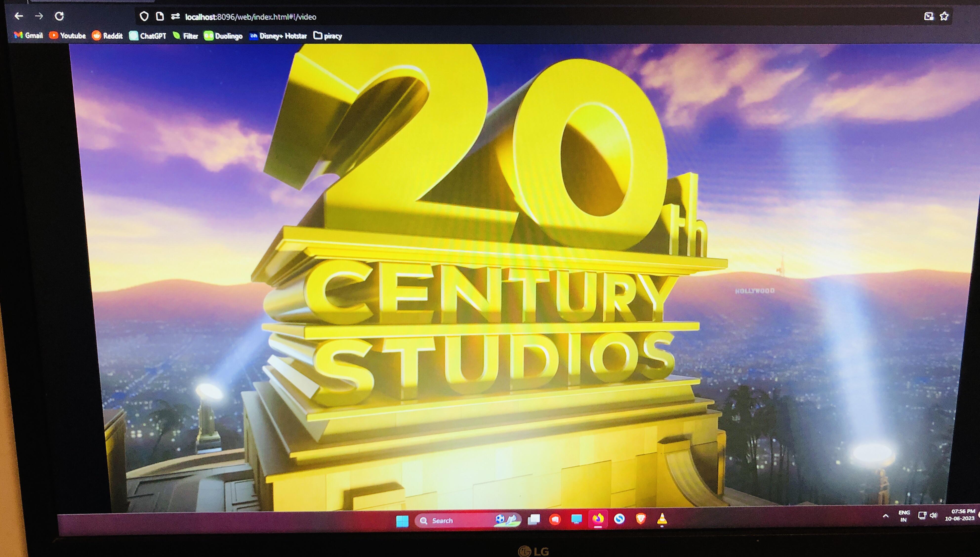Open Brave browser from the taskbar
The image size is (980, 557).
pyautogui.click(x=641, y=519)
